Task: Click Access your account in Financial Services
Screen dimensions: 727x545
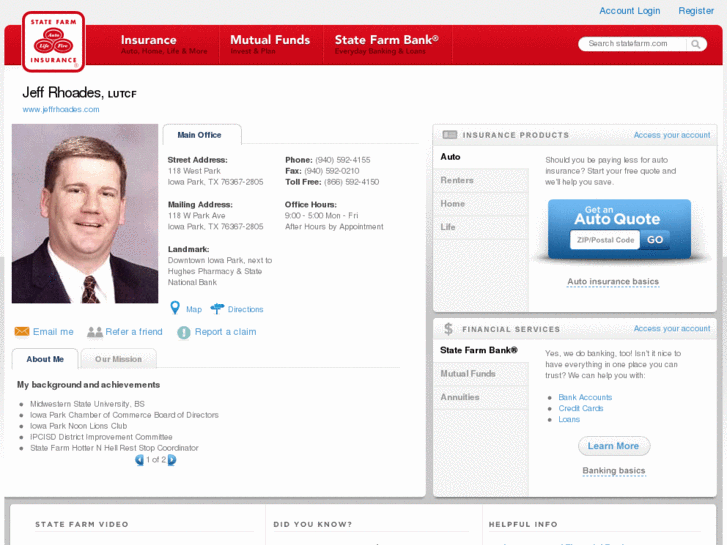Action: pos(672,328)
